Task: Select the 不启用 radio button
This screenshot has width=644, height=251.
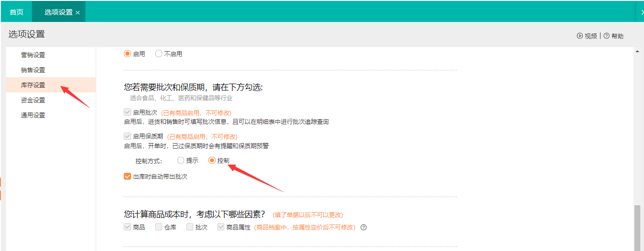Action: tap(158, 53)
